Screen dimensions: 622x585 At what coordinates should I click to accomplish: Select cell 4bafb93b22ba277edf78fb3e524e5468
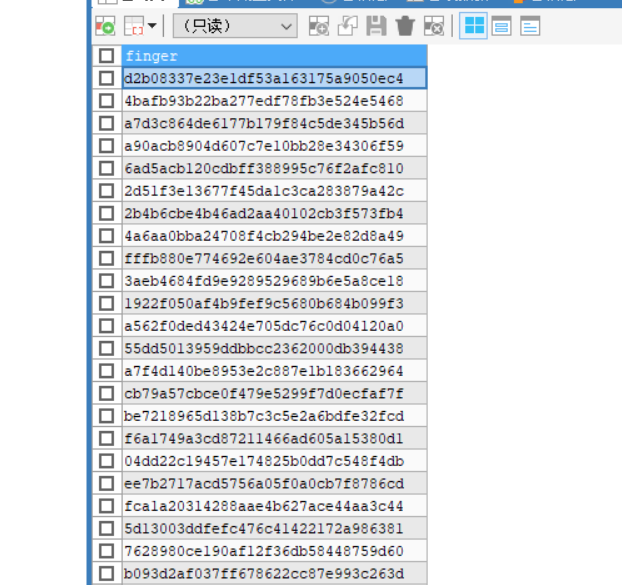coord(275,101)
